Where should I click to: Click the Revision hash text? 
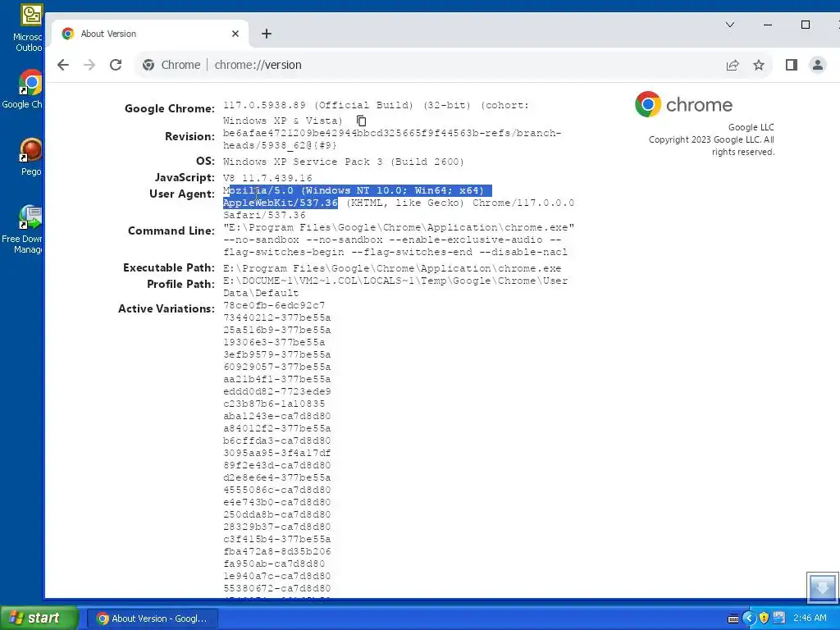pyautogui.click(x=392, y=139)
